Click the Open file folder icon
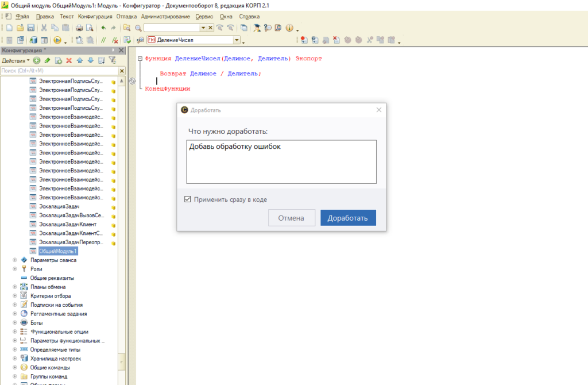Screen dimensions: 588x385 point(20,28)
